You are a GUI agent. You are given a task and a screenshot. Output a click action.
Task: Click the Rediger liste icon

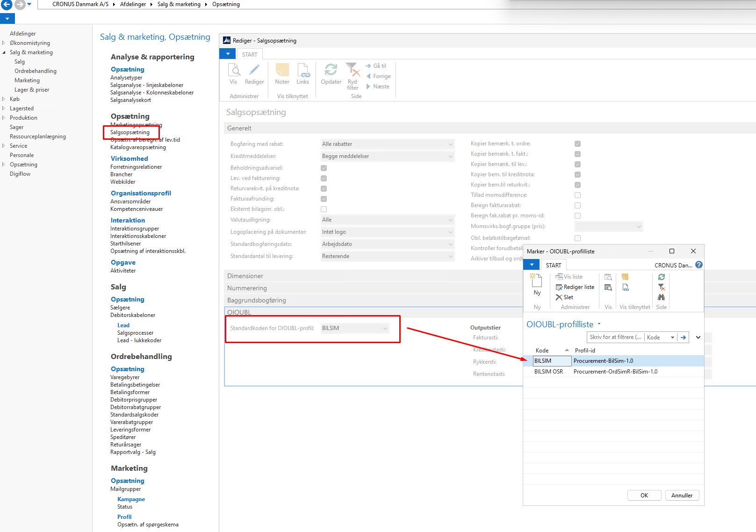(x=559, y=287)
